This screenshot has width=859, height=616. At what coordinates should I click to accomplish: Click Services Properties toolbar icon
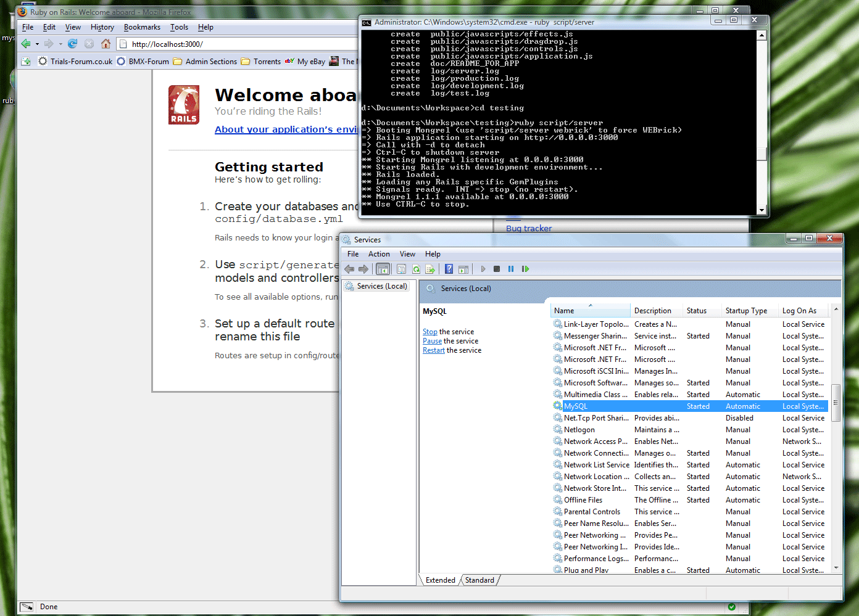pyautogui.click(x=401, y=269)
